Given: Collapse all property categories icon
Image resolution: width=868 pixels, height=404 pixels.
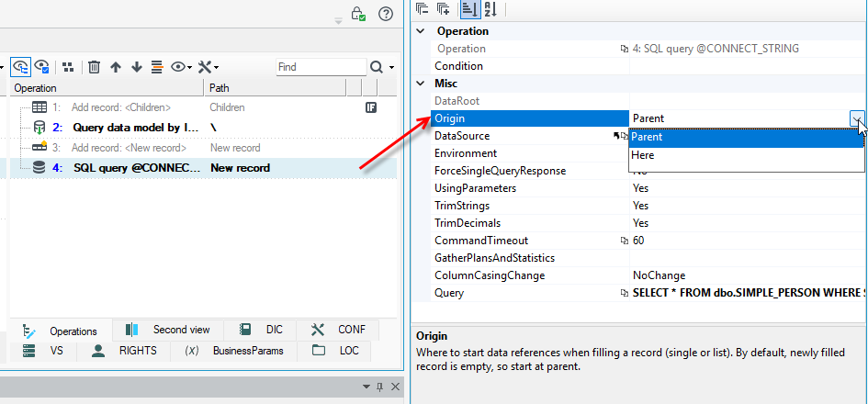Looking at the screenshot, I should [423, 9].
